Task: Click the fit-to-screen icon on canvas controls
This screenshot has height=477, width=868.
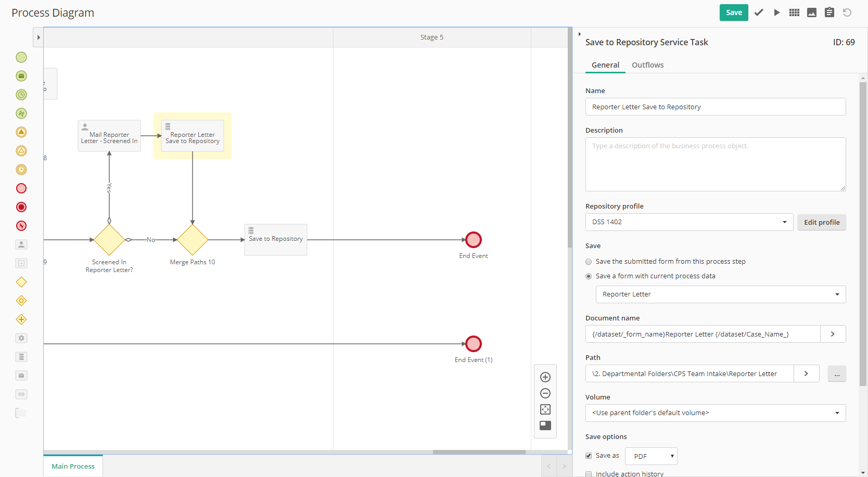Action: [545, 409]
